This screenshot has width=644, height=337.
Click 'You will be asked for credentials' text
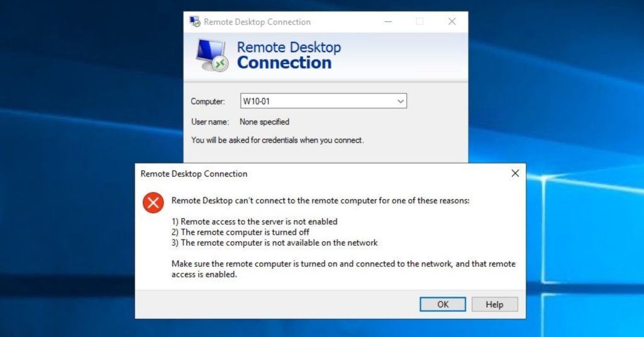click(x=277, y=140)
